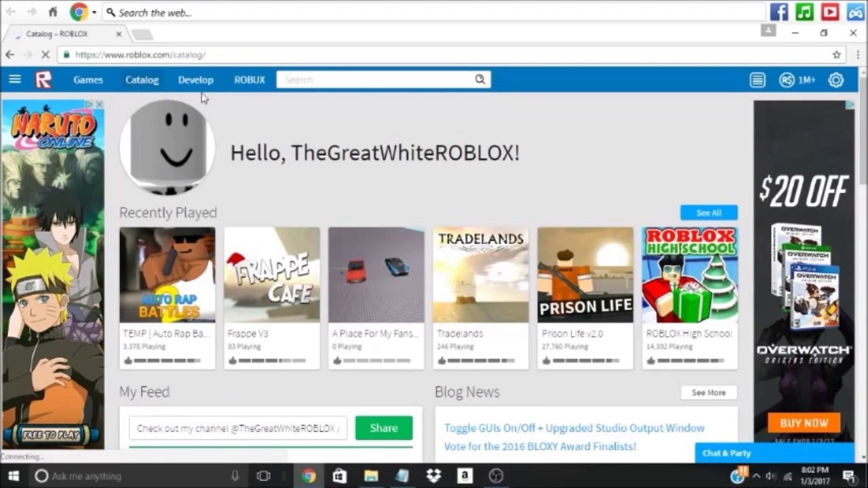This screenshot has height=488, width=868.
Task: Click the Chrome logo icon in top toolbar
Action: coord(79,12)
